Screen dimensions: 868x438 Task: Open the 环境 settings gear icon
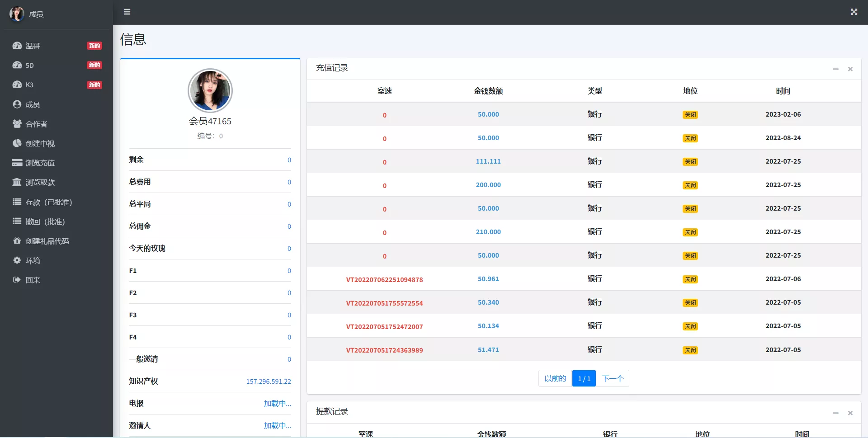[x=17, y=260]
